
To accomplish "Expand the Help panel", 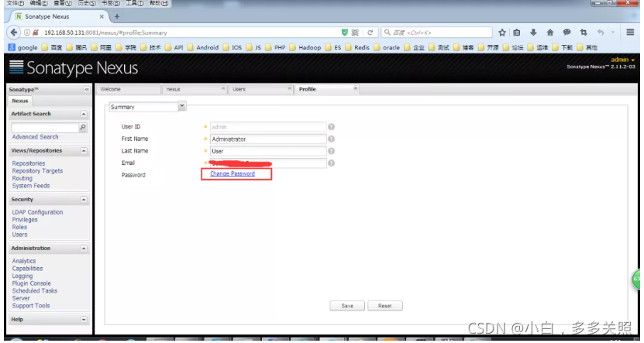I will (84, 320).
